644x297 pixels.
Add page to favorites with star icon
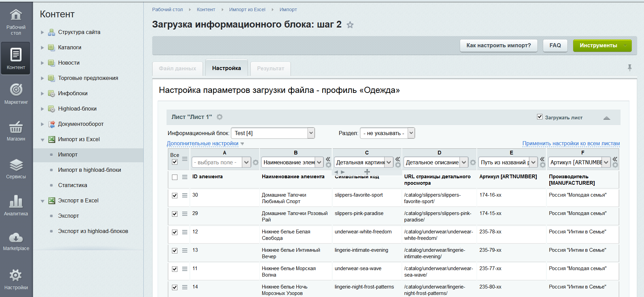(x=350, y=25)
